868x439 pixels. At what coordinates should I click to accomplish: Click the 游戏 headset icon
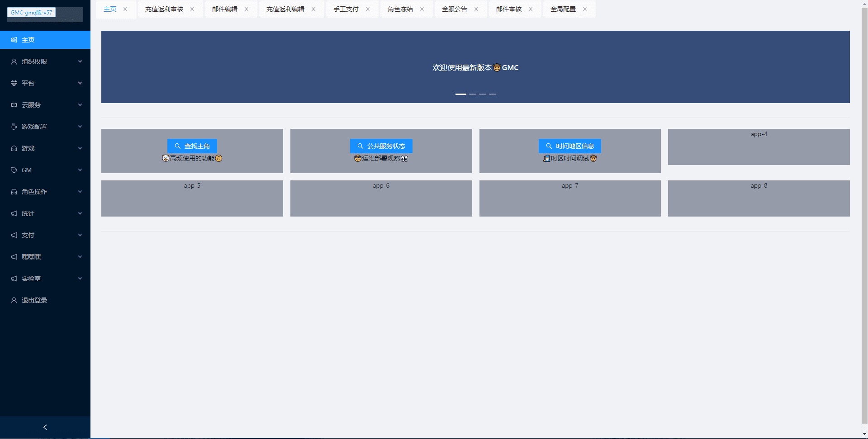pyautogui.click(x=14, y=148)
